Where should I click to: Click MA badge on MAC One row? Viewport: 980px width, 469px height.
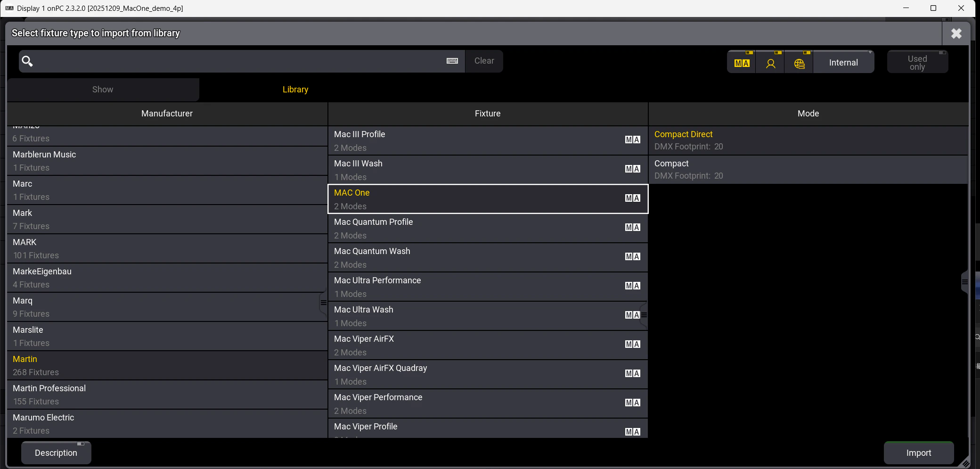632,198
